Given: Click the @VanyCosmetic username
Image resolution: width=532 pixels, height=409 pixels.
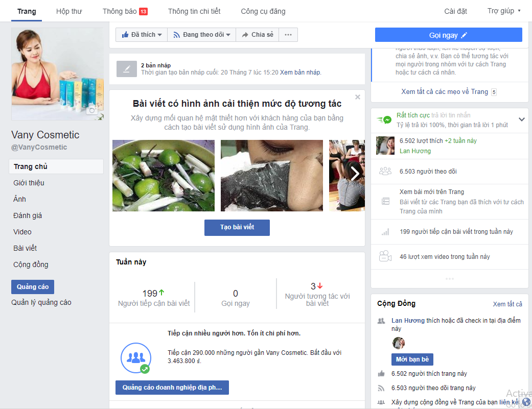Looking at the screenshot, I should [39, 147].
